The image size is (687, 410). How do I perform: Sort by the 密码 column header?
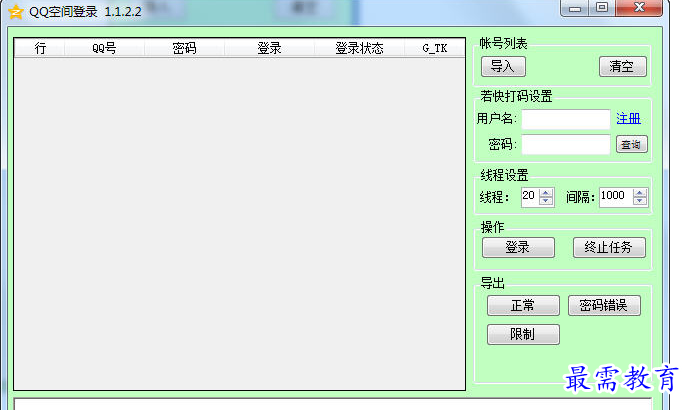point(184,48)
